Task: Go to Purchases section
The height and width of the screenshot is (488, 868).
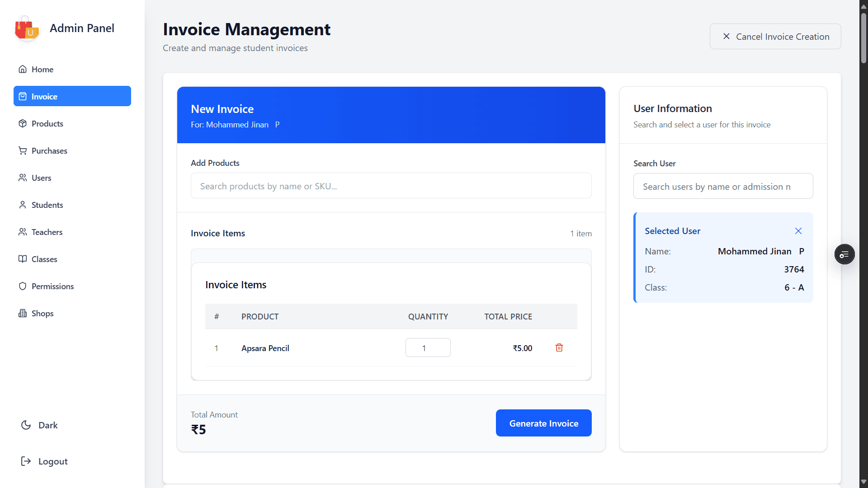Action: [72, 150]
